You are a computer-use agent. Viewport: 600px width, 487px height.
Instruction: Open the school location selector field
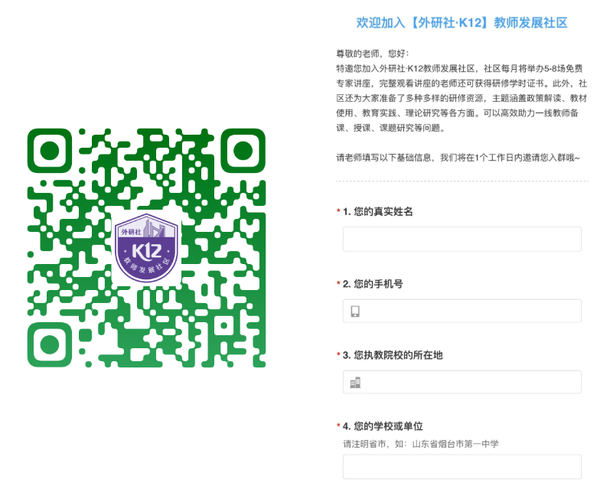click(x=462, y=382)
